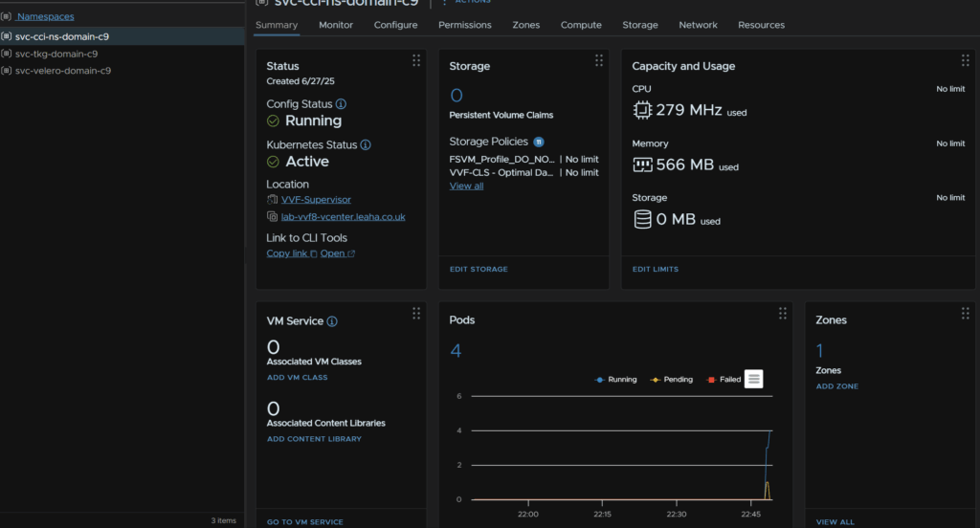Click the Status card drag handle
The width and height of the screenshot is (980, 528).
coord(416,60)
